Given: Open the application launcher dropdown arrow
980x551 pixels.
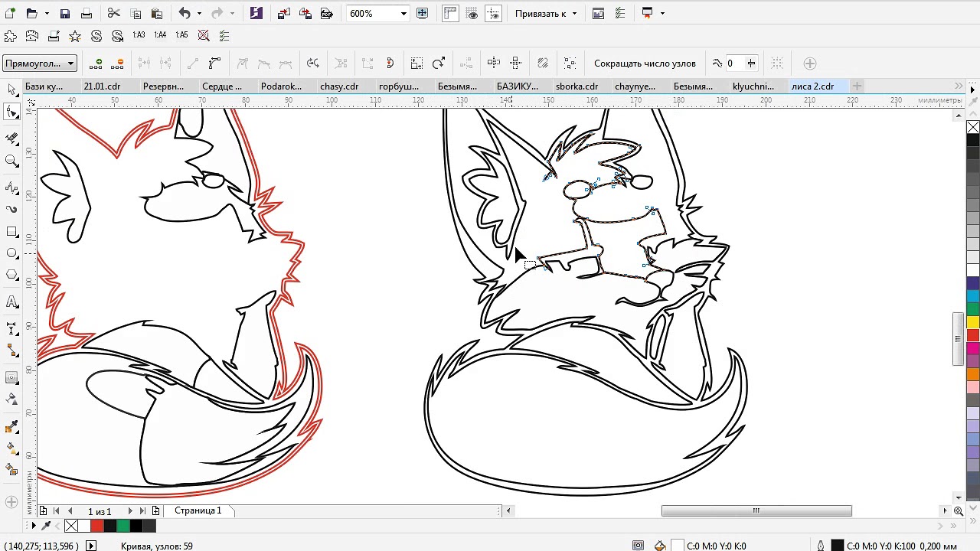Looking at the screenshot, I should [662, 13].
